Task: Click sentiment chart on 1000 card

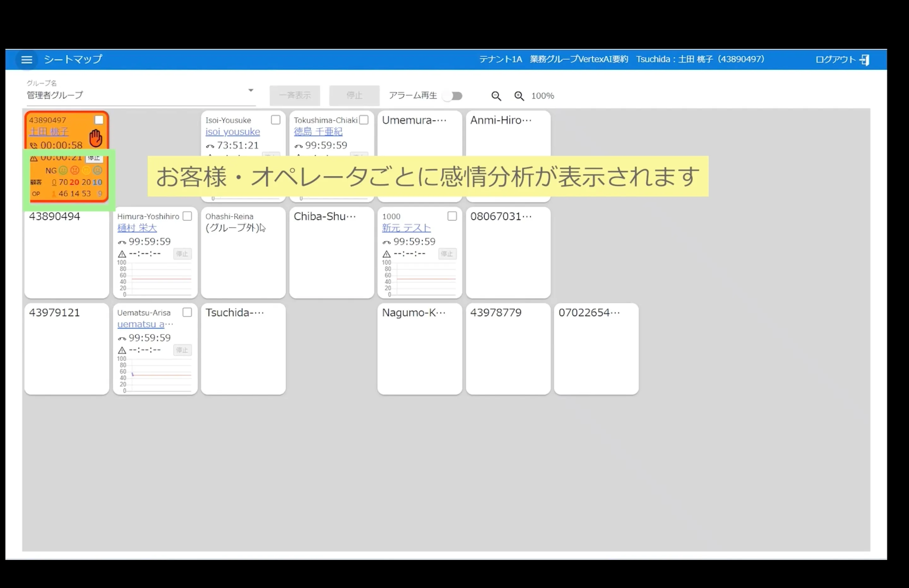Action: (419, 279)
